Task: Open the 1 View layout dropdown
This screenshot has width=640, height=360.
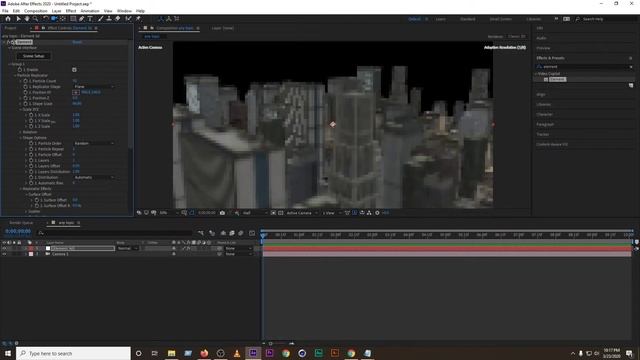Action: pyautogui.click(x=331, y=213)
